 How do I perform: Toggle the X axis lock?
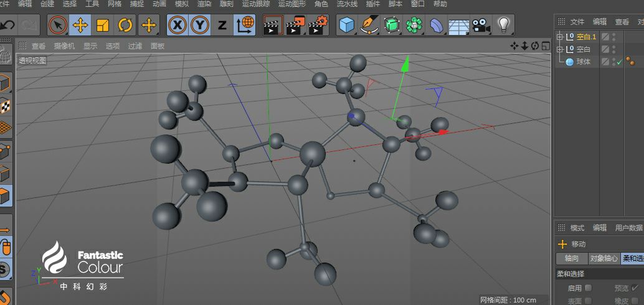[x=178, y=26]
